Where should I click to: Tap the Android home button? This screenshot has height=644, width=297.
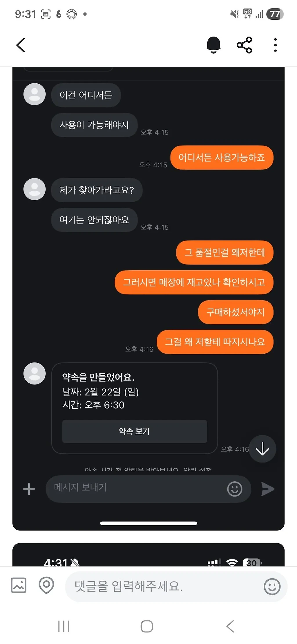point(147,626)
